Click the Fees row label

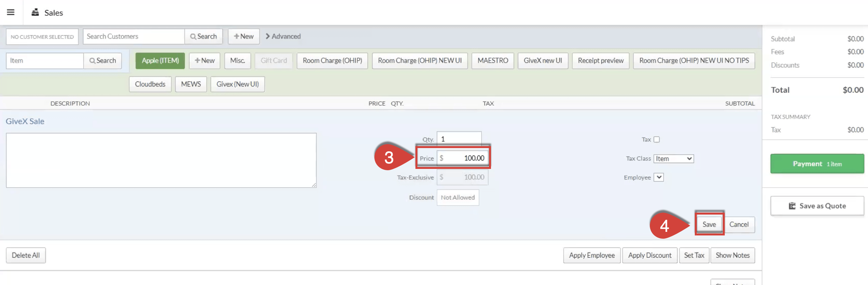tap(777, 52)
